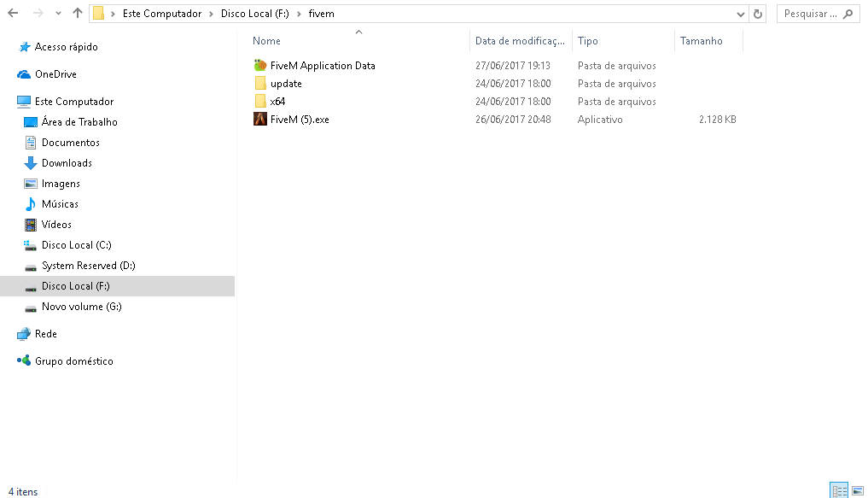Sort by Data de modificação column
The image size is (868, 498).
pyautogui.click(x=520, y=40)
